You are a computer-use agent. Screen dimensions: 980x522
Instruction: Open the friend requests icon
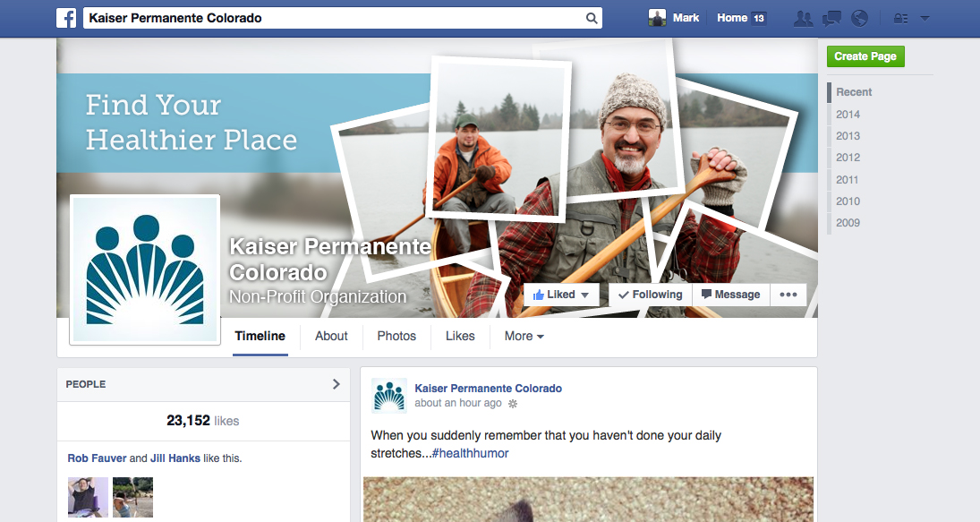[x=803, y=19]
